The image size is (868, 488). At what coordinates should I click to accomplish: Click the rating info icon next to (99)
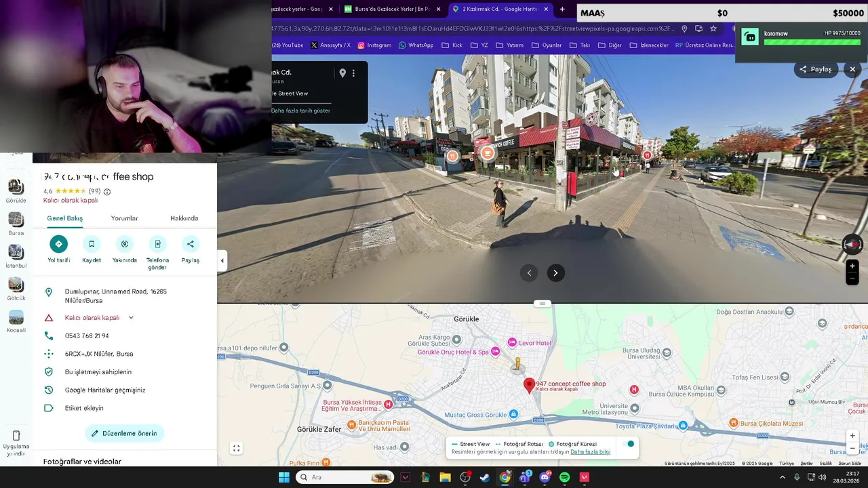pos(107,192)
